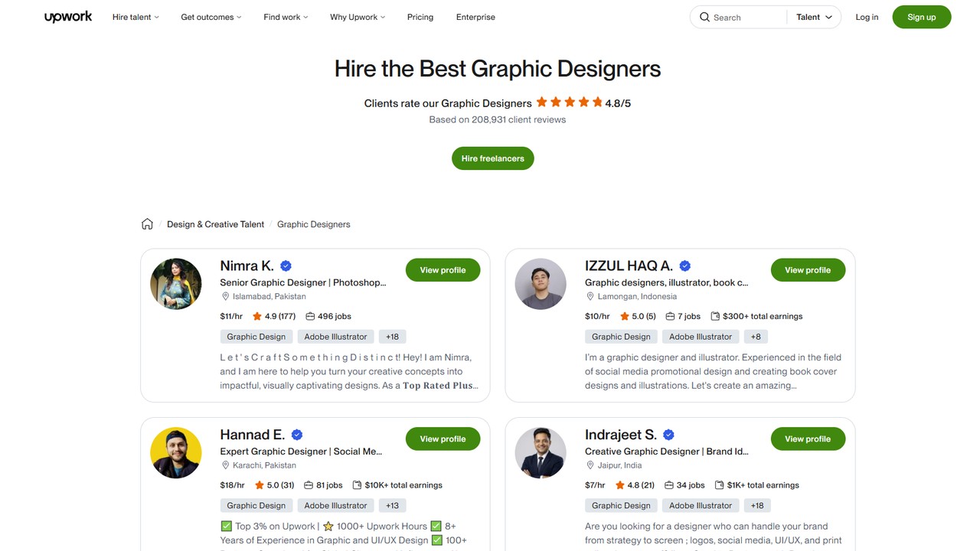Viewport: 980px width, 551px height.
Task: Click Graphic Design tag on Indrajeet's card
Action: tap(621, 506)
